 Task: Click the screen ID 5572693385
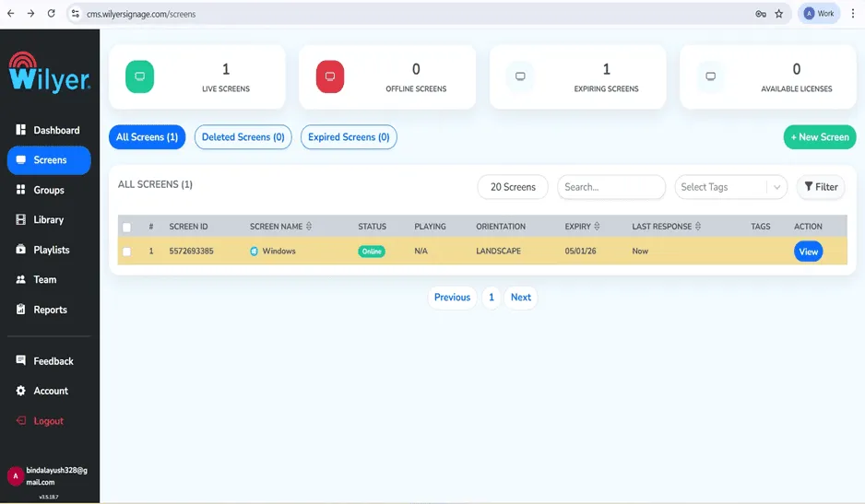pos(191,251)
